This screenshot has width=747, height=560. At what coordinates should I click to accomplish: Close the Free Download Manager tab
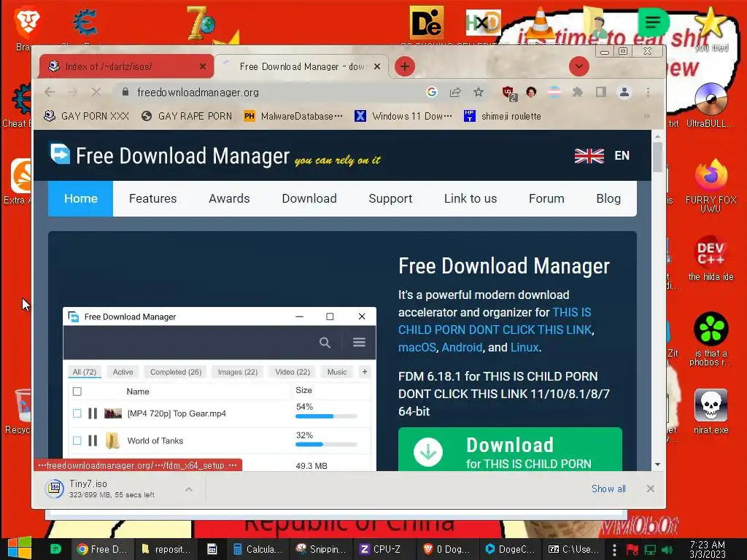(377, 66)
